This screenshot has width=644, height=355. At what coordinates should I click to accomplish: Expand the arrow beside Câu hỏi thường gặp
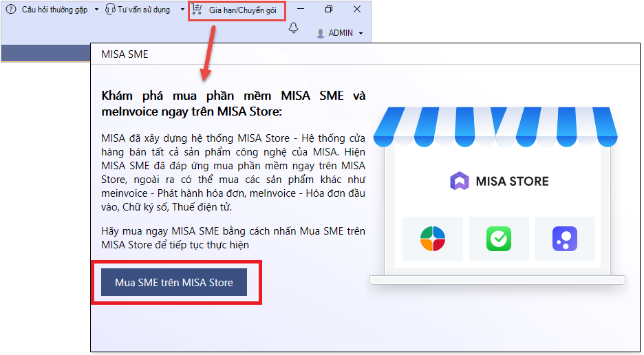[96, 10]
